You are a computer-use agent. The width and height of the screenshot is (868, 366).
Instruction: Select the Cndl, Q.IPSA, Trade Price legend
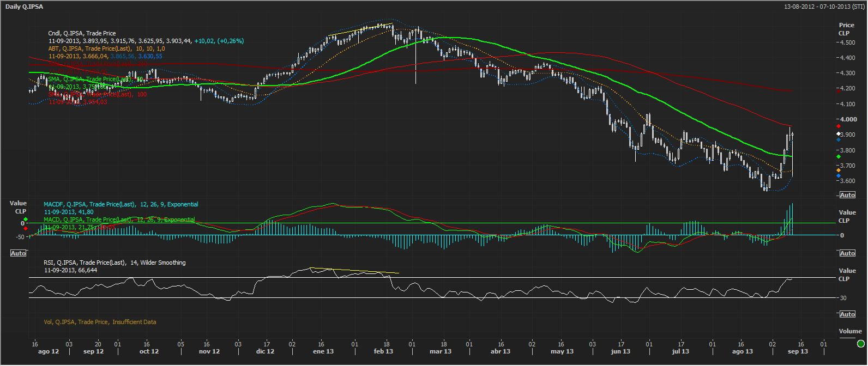point(82,33)
